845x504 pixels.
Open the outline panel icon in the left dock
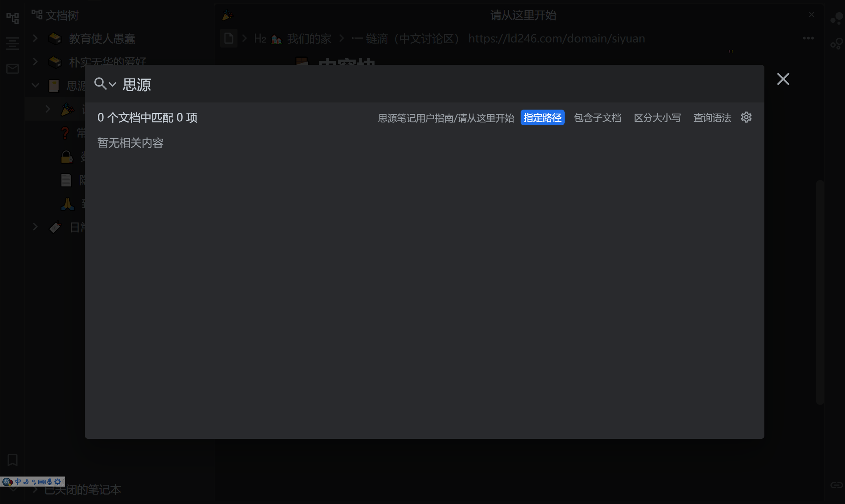click(x=13, y=43)
